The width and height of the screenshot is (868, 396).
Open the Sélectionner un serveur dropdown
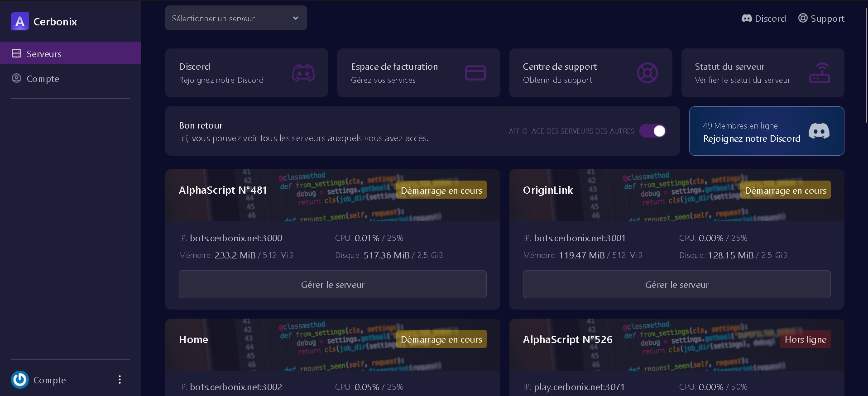pos(236,18)
